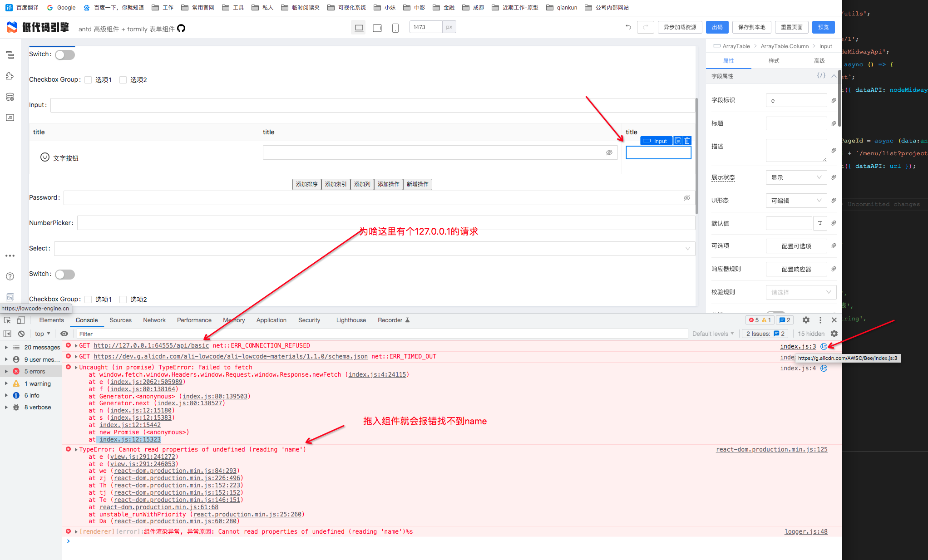The image size is (928, 560).
Task: Click the 添加列 button
Action: [362, 184]
